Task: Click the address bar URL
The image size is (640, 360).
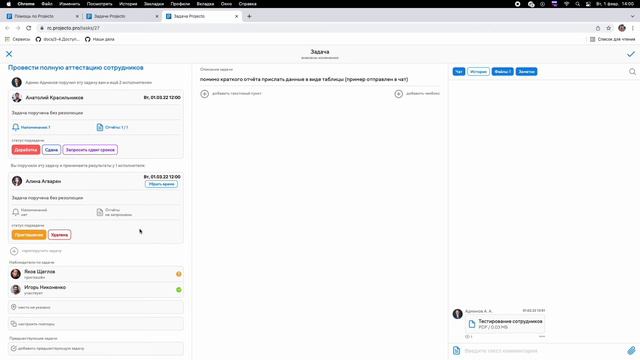Action: point(73,28)
